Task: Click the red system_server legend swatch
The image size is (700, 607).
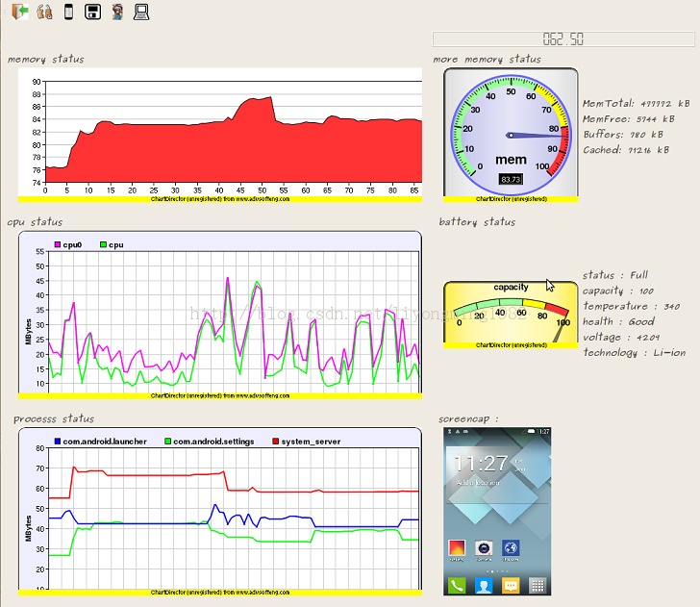Action: (275, 442)
